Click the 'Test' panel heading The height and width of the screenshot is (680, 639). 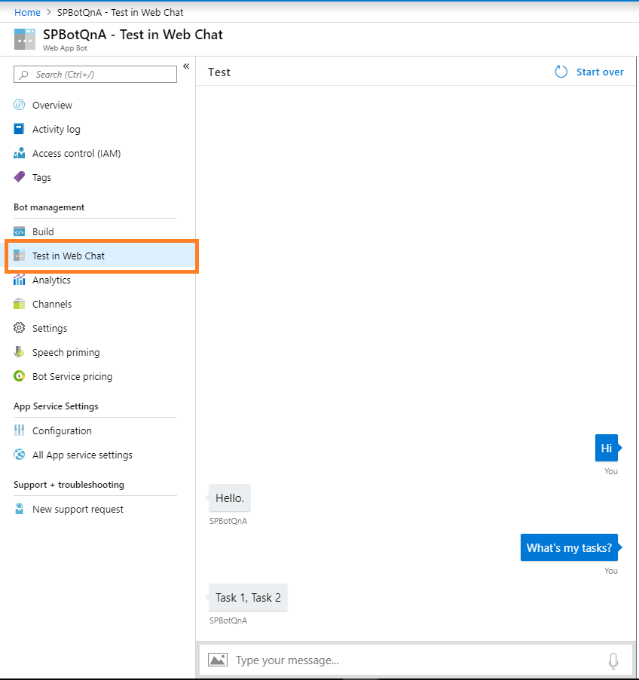coord(219,72)
